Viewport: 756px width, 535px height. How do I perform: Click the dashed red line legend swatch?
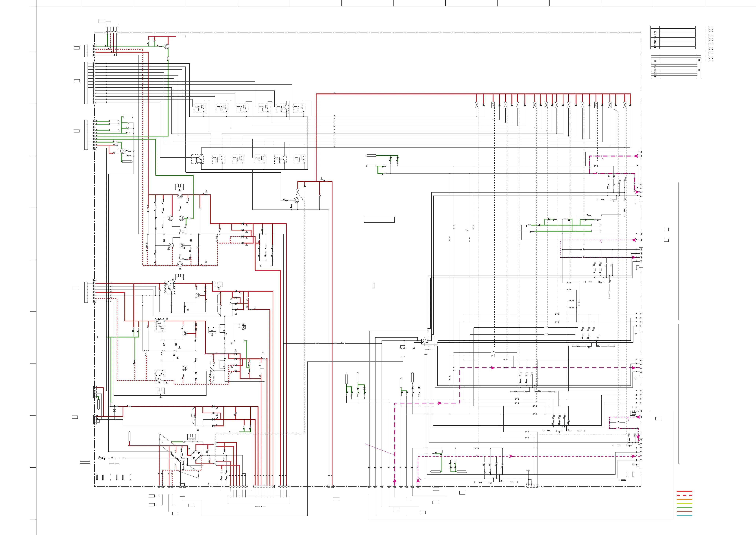click(x=685, y=495)
